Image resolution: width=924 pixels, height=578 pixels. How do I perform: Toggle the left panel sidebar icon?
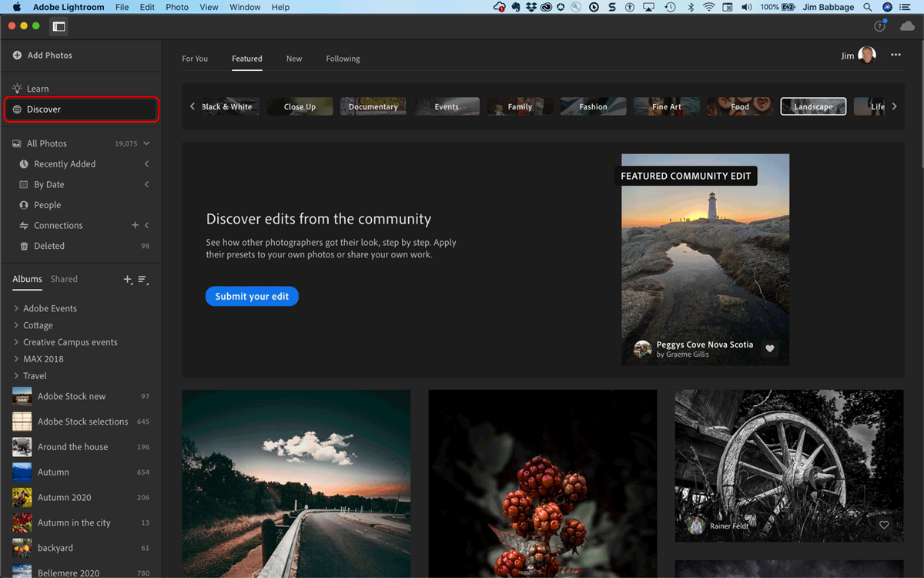click(x=59, y=26)
